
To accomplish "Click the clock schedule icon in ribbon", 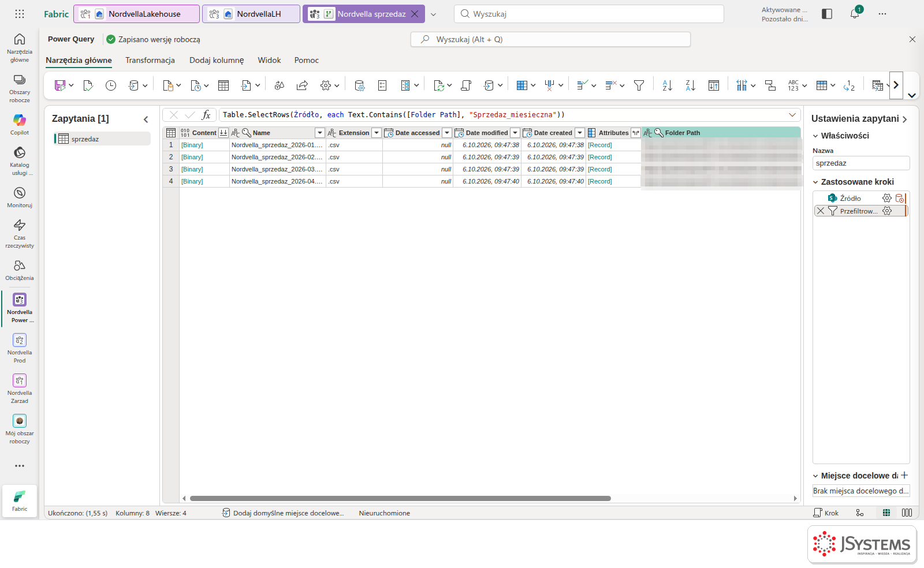I will tap(111, 85).
